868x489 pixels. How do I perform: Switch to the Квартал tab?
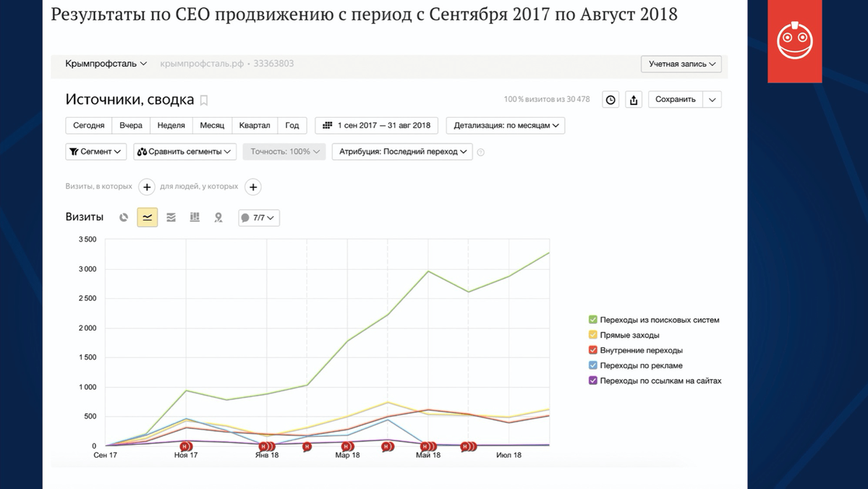255,125
